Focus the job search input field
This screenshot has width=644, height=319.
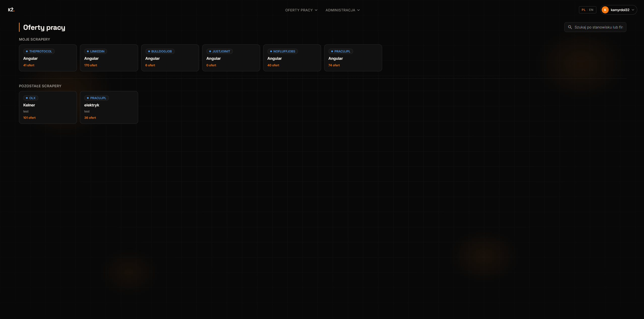click(x=595, y=27)
